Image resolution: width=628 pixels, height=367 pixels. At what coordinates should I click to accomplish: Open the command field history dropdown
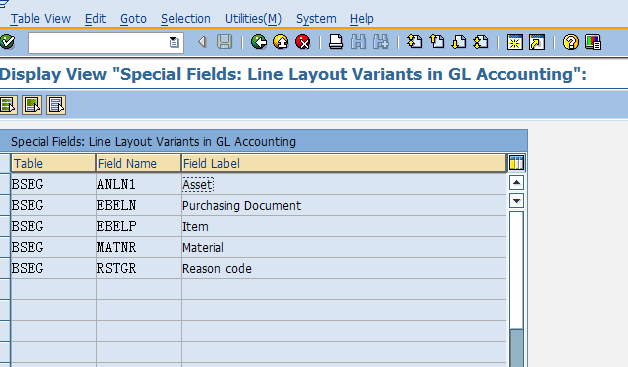(174, 42)
